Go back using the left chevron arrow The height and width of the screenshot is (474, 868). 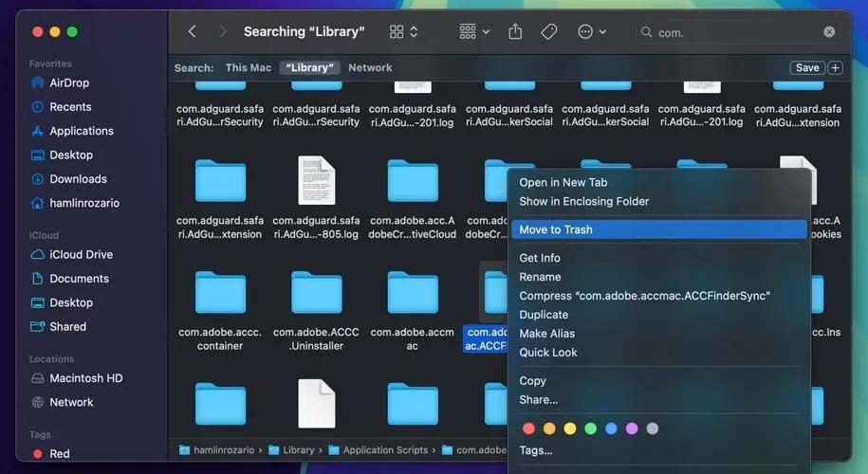(x=192, y=32)
